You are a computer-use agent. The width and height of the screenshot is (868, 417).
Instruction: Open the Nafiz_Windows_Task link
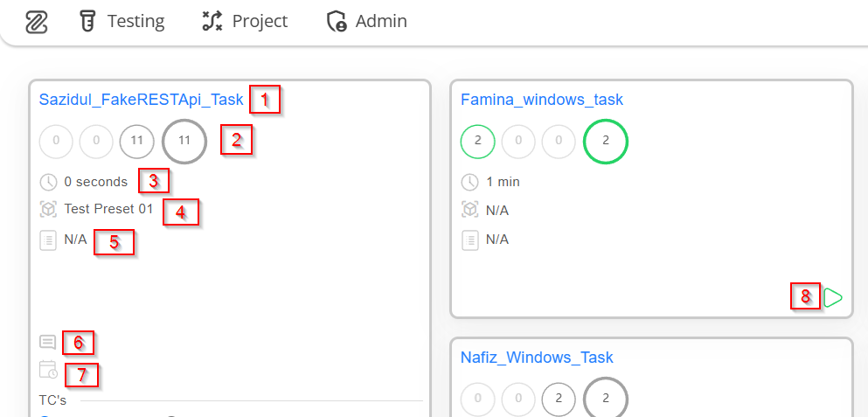point(537,358)
